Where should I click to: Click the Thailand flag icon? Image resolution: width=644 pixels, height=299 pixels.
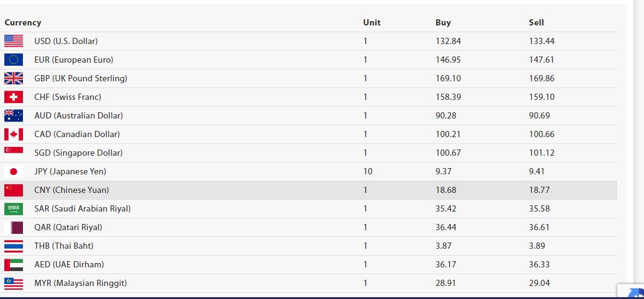(x=14, y=246)
